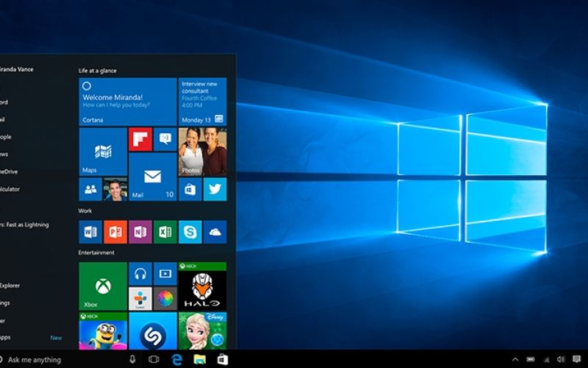Click the Miranda Vance user account name
Screen dimensions: 588x368
coord(16,69)
